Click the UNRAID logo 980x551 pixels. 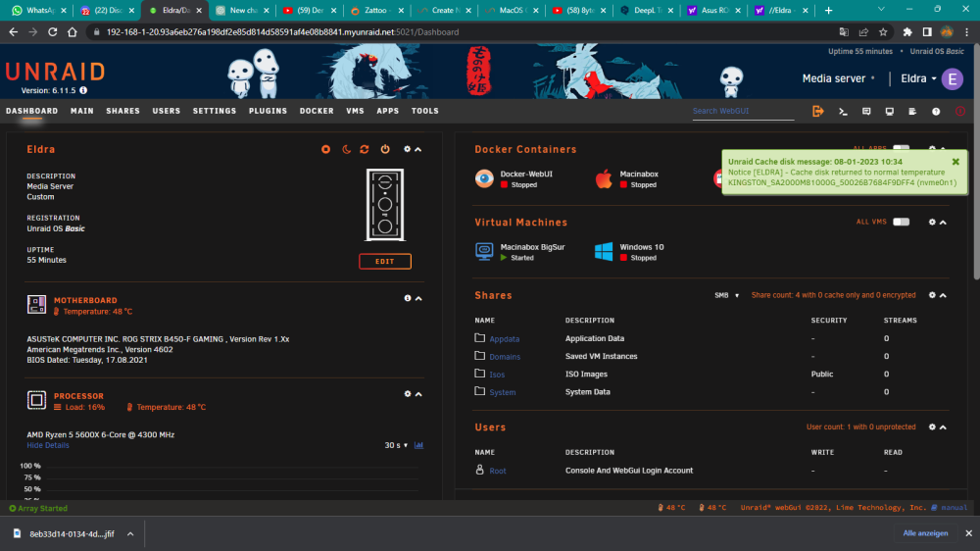click(x=56, y=72)
